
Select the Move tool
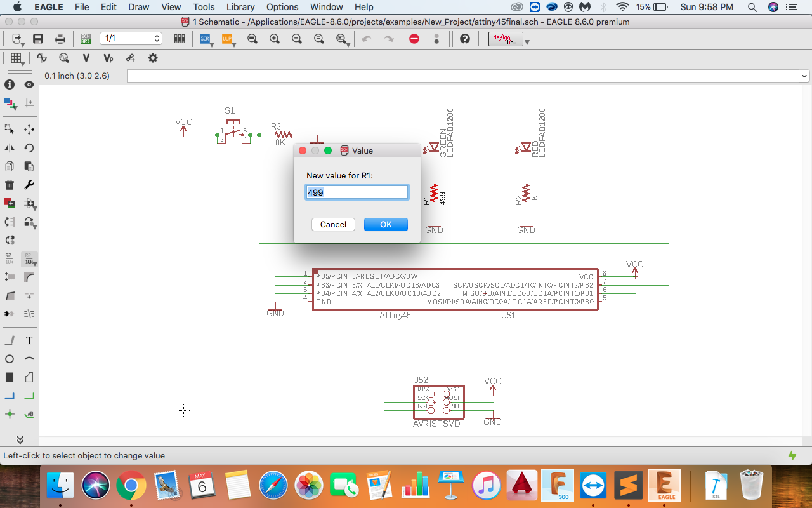coord(29,130)
